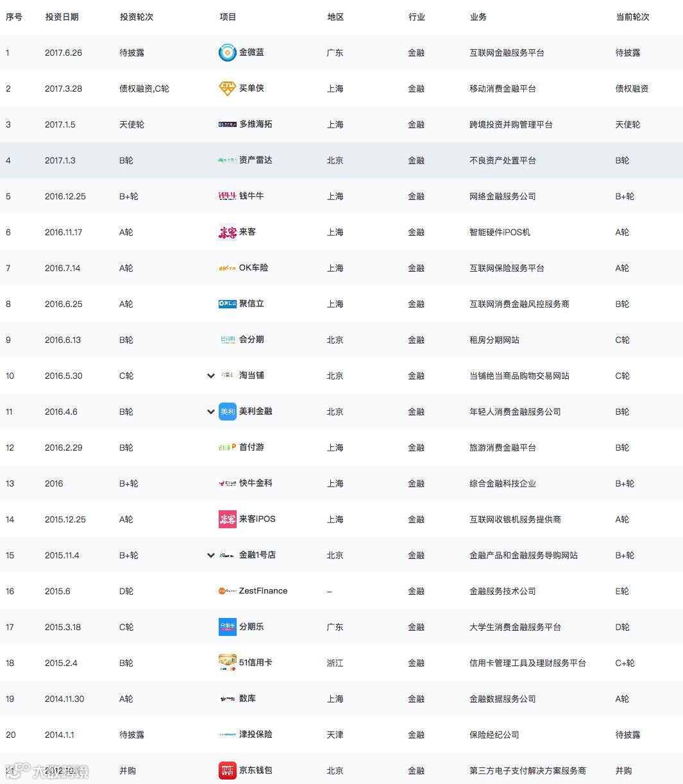Sort by 投资日期 column header
This screenshot has height=784, width=683.
[62, 17]
